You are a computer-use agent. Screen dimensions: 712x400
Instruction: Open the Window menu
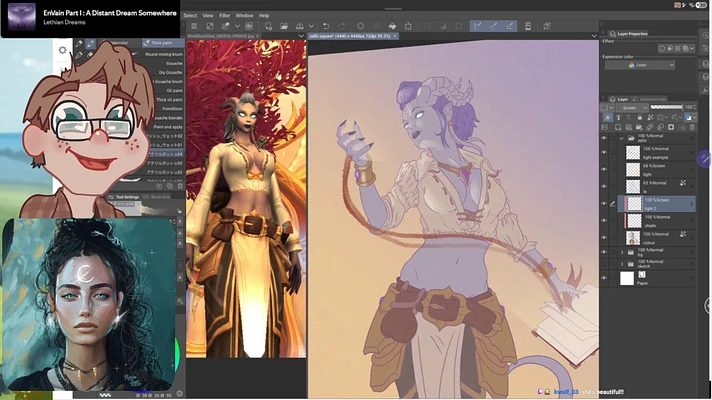(244, 15)
